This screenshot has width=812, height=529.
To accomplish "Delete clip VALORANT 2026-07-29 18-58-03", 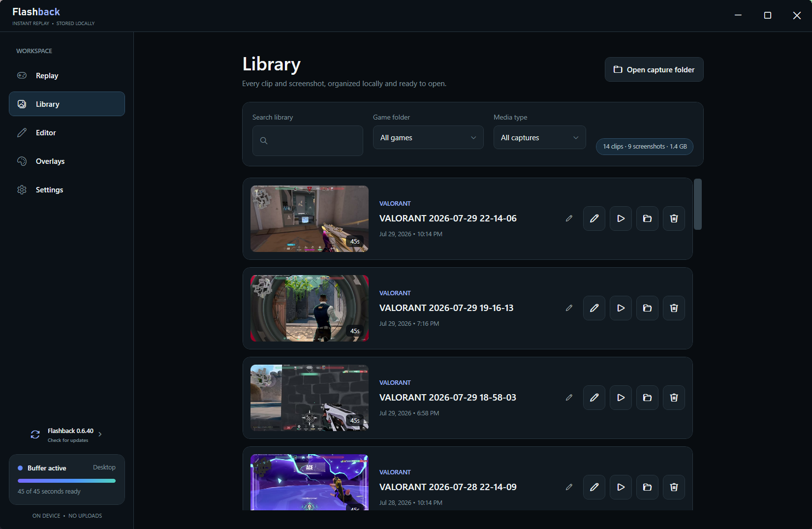I will [x=674, y=398].
